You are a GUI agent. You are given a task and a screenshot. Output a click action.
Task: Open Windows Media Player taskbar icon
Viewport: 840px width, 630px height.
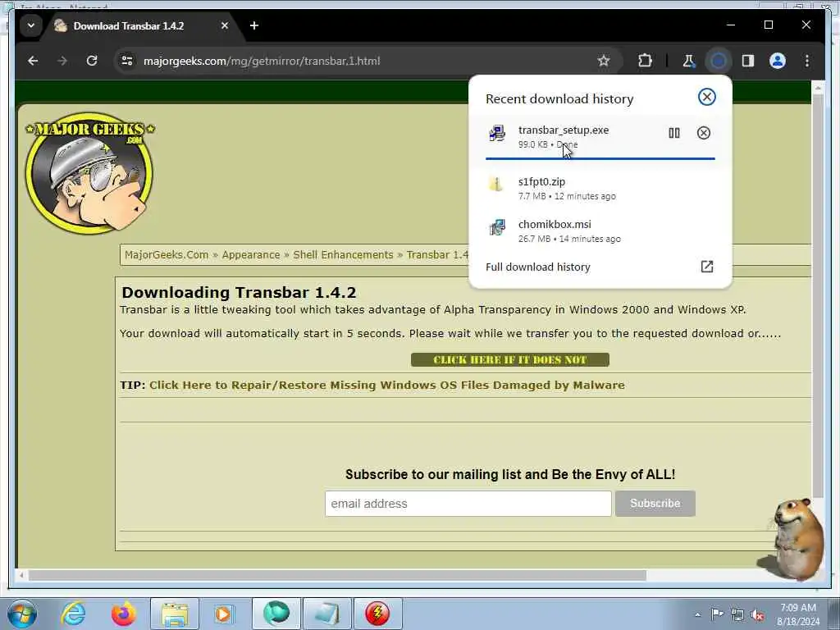pyautogui.click(x=223, y=614)
